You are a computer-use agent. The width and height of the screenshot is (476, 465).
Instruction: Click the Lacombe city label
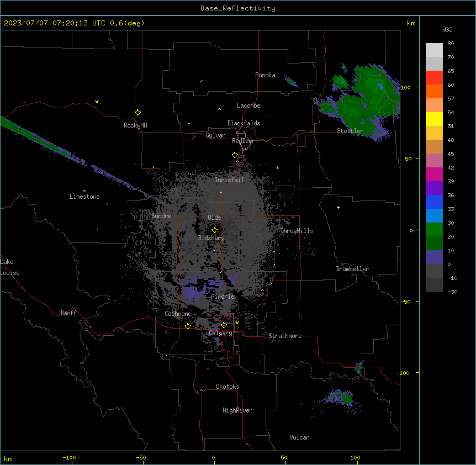[x=248, y=105]
